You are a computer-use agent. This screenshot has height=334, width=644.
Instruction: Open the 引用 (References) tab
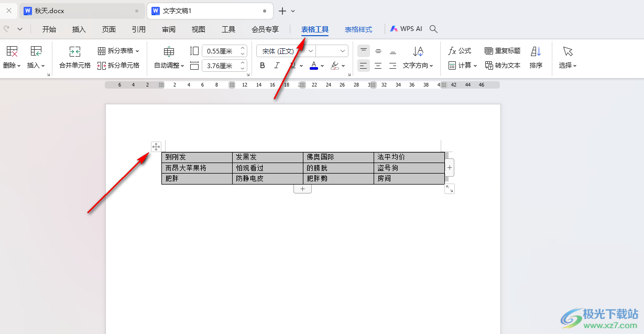point(139,29)
